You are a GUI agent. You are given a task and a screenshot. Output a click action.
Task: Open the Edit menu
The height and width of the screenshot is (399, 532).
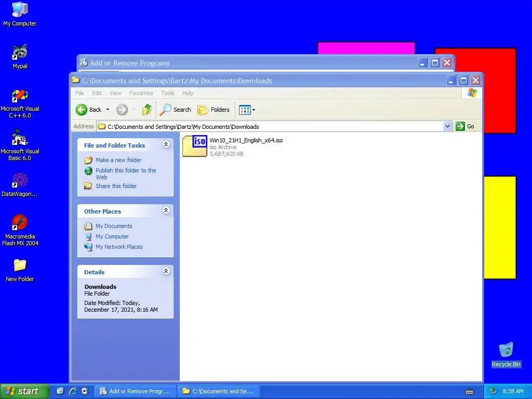[x=97, y=93]
